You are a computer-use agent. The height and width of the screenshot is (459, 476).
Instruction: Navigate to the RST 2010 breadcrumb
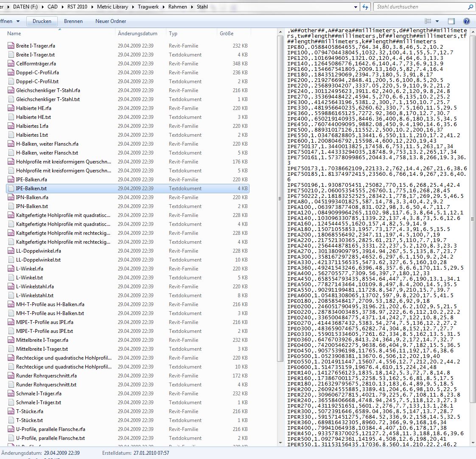tap(77, 7)
